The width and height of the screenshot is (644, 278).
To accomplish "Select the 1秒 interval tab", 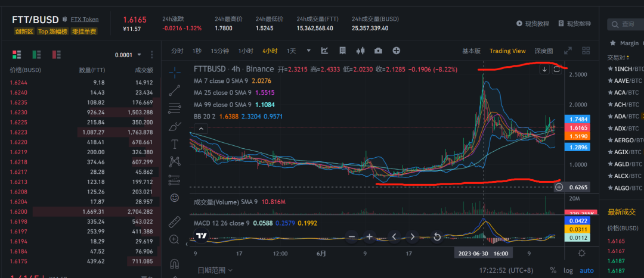I will tap(197, 51).
